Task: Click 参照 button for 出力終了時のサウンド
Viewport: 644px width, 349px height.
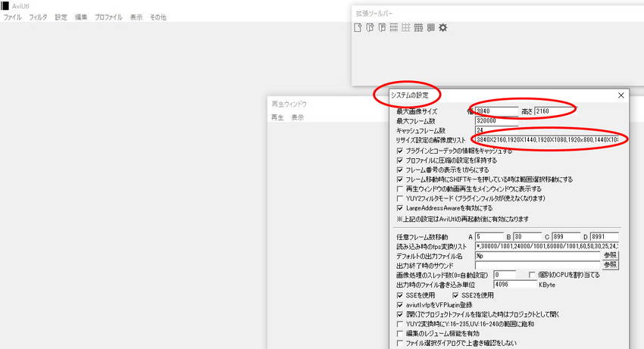Action: point(611,265)
